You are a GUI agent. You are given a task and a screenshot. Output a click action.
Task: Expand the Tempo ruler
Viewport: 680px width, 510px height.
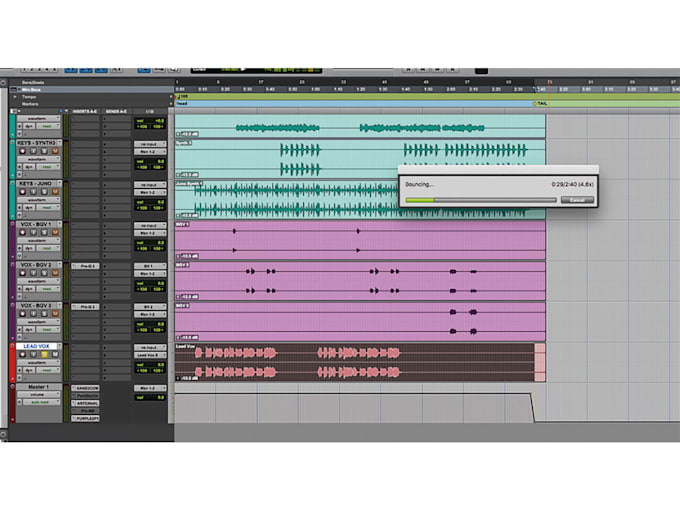click(x=15, y=97)
